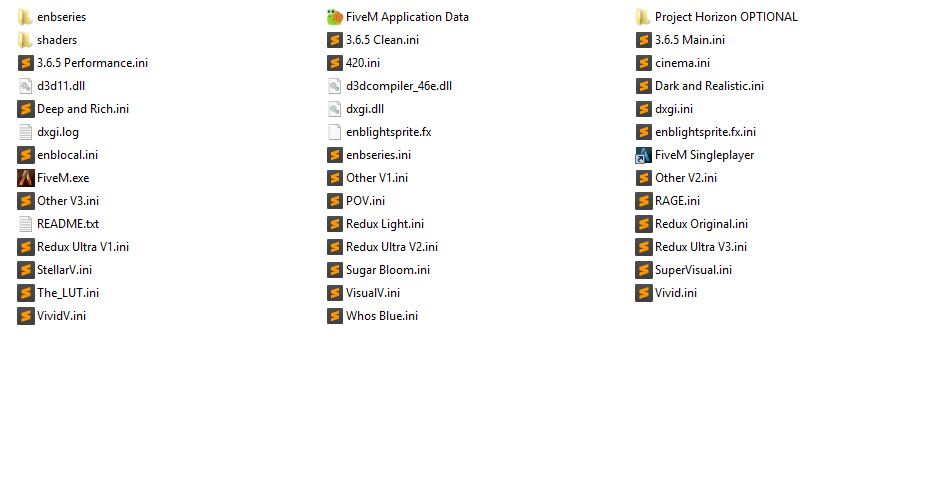Viewport: 932px width, 480px height.
Task: Select the file named Other V1.ini
Action: tap(367, 178)
